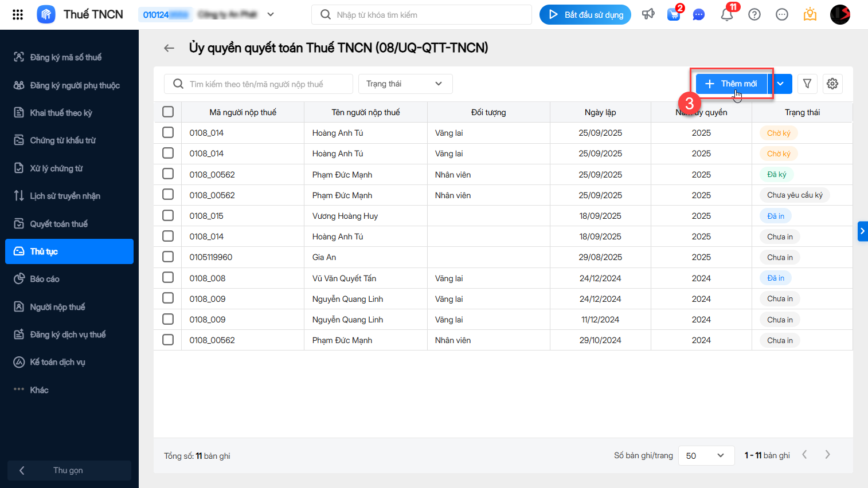Screen dimensions: 868x488
Task: Open Đăng ký người phụ thuộc menu
Action: pos(69,85)
